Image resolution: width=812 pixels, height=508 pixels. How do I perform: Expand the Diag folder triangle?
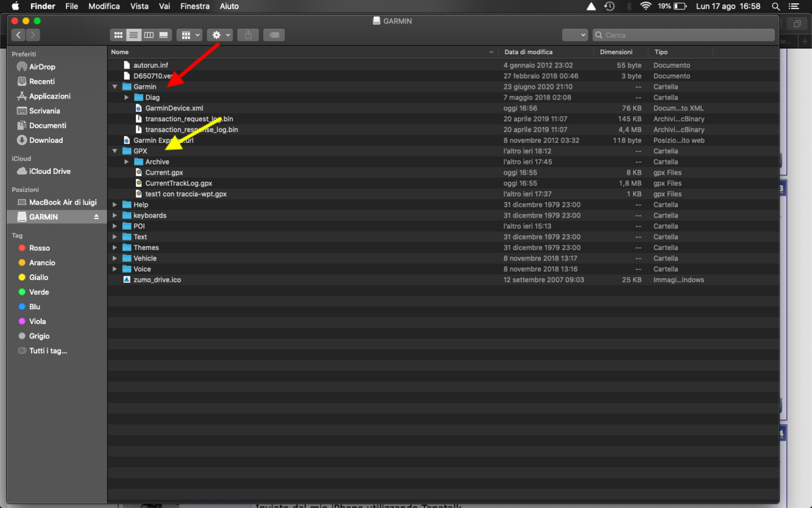[127, 97]
